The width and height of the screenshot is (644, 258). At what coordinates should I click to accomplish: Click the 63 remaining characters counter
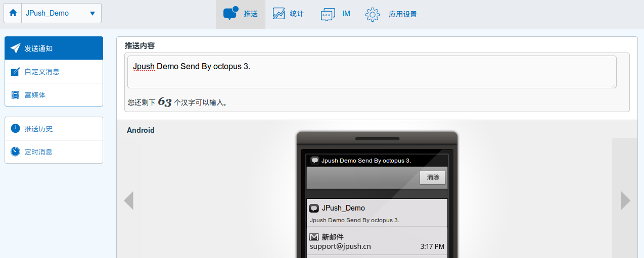(x=165, y=102)
